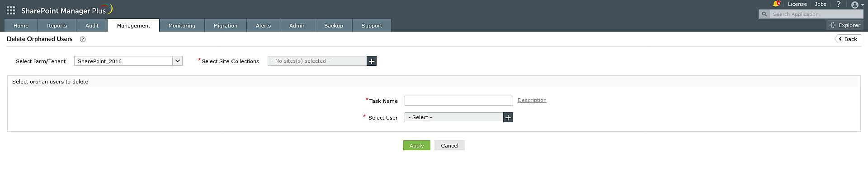This screenshot has width=868, height=180.
Task: Click the help icon beside Delete Orphaned Users
Action: [83, 39]
